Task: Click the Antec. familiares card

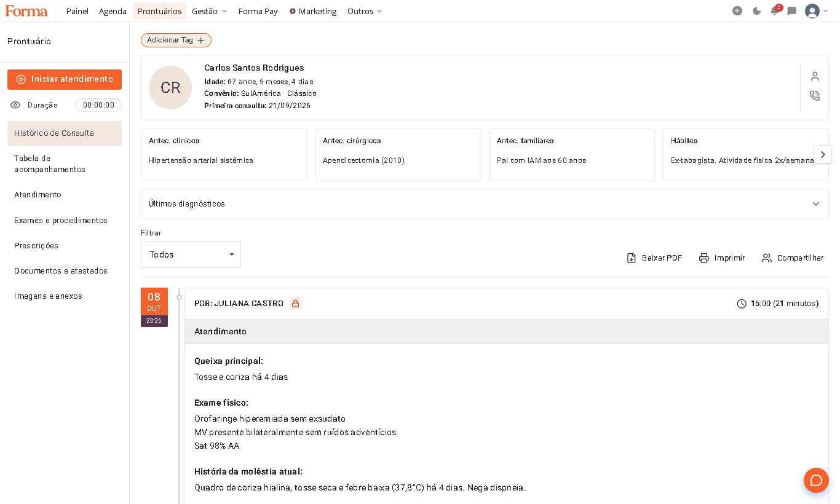Action: (572, 154)
